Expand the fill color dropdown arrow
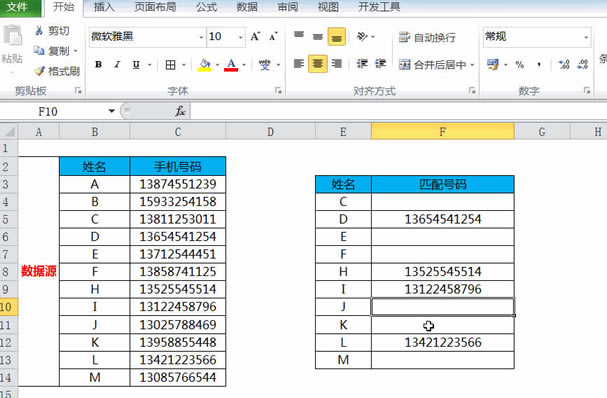The width and height of the screenshot is (607, 398). pos(217,65)
